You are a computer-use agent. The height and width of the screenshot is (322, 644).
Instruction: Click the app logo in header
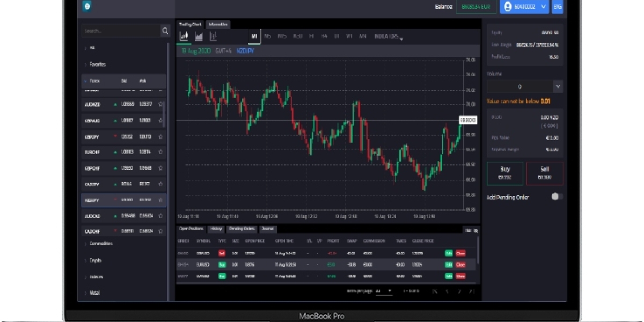click(87, 6)
